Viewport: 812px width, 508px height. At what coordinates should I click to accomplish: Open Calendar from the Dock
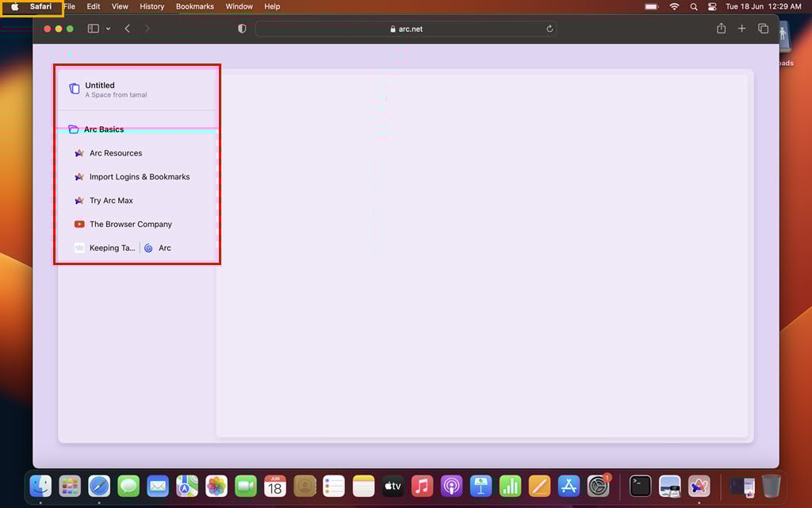[275, 487]
